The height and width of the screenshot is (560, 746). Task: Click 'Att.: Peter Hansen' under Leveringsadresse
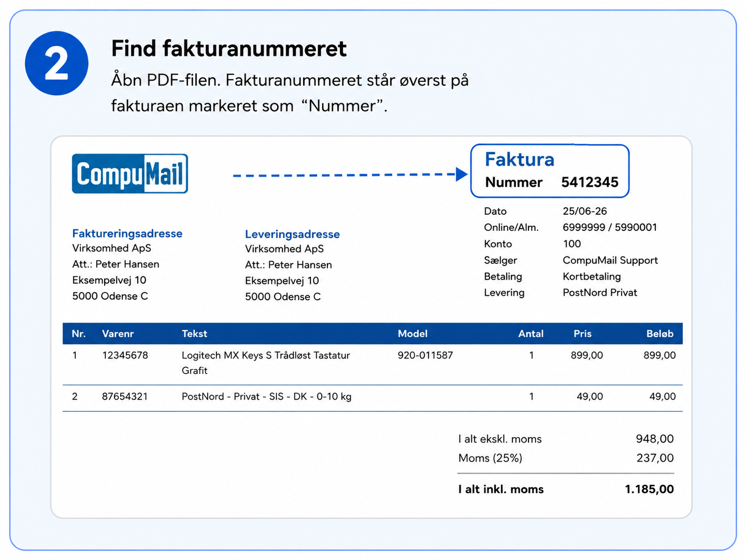click(288, 265)
